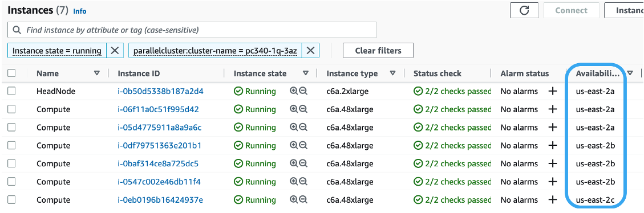Open instance link i-0df79751363e201b1
The width and height of the screenshot is (644, 213).
[159, 145]
